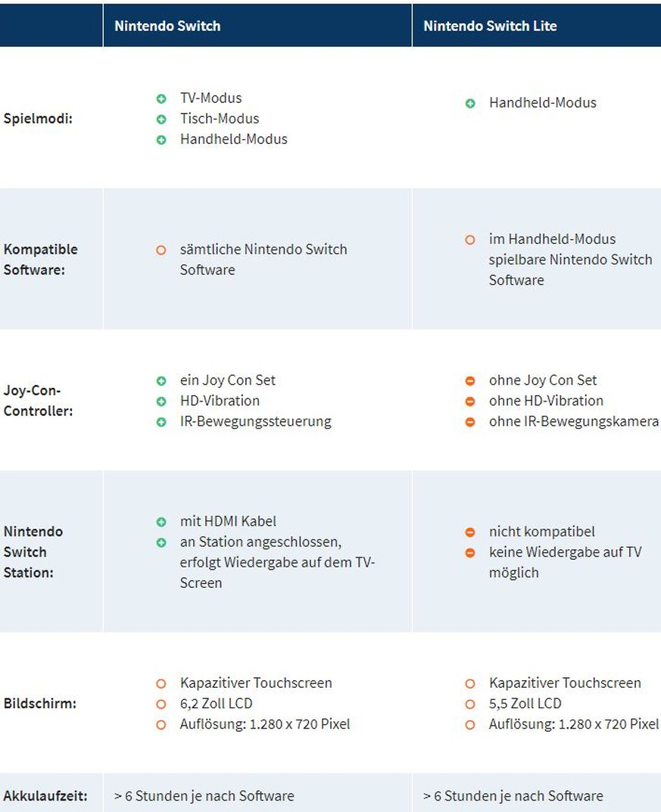Image resolution: width=661 pixels, height=812 pixels.
Task: Click the orange circle next to 5,5 Zoll LCD
Action: [470, 704]
